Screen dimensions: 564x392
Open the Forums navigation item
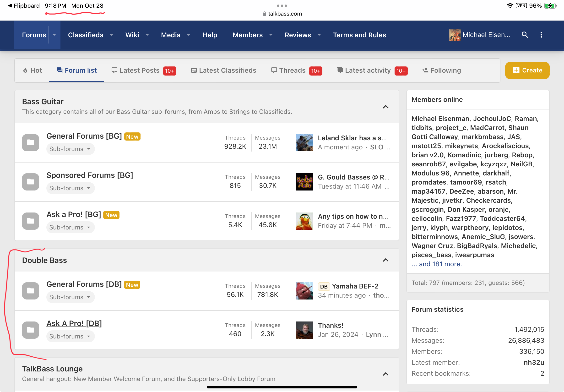click(x=34, y=35)
